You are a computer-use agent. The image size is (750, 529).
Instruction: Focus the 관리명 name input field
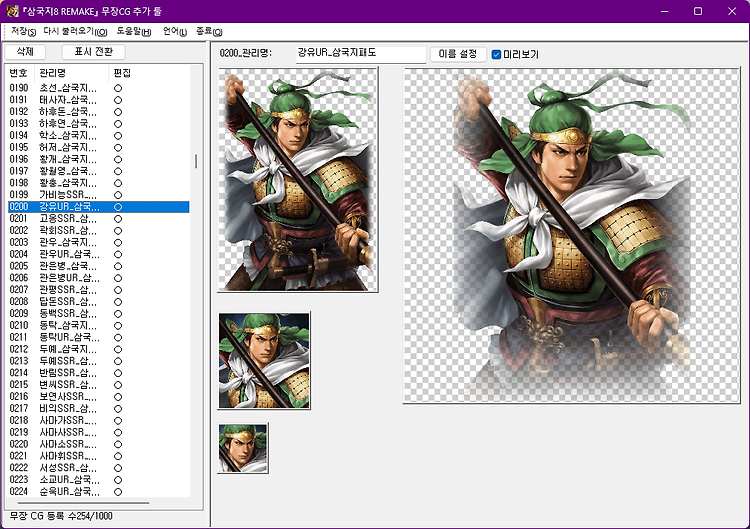click(x=361, y=54)
